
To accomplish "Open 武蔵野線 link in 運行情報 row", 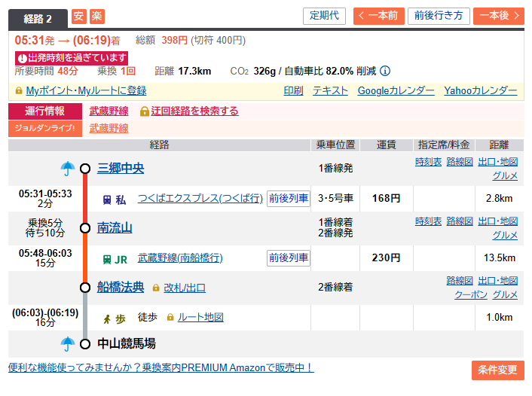I will tap(109, 111).
